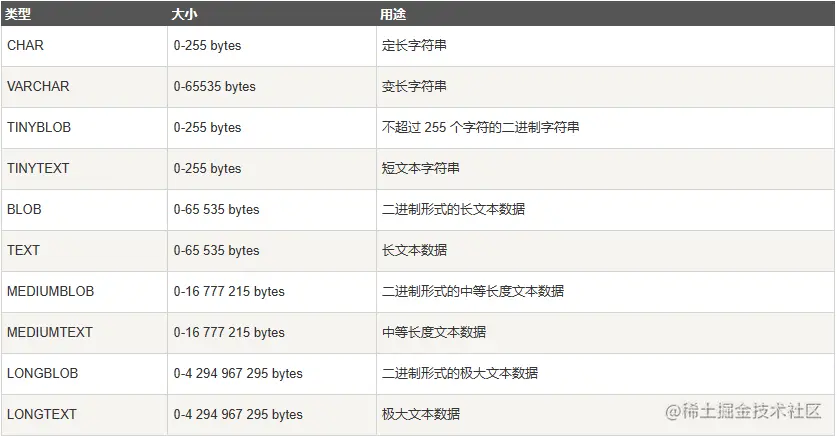The image size is (837, 436).
Task: Click the TINYTEXT type cell
Action: [x=38, y=169]
